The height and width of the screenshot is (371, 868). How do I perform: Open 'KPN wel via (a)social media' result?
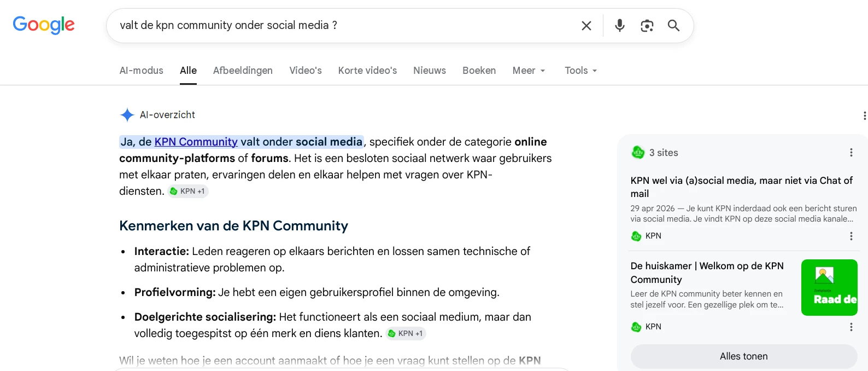(x=742, y=187)
